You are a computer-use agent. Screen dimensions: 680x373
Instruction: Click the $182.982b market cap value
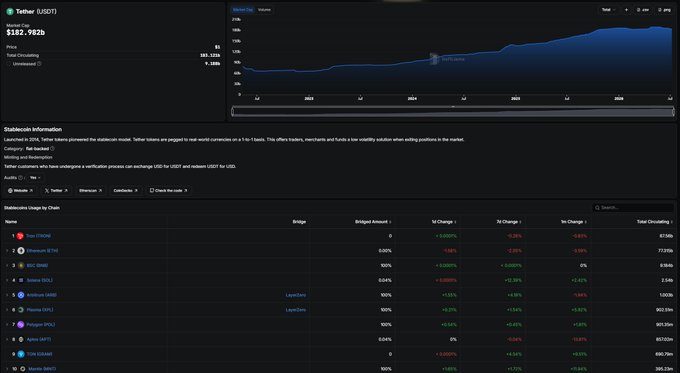[x=26, y=33]
